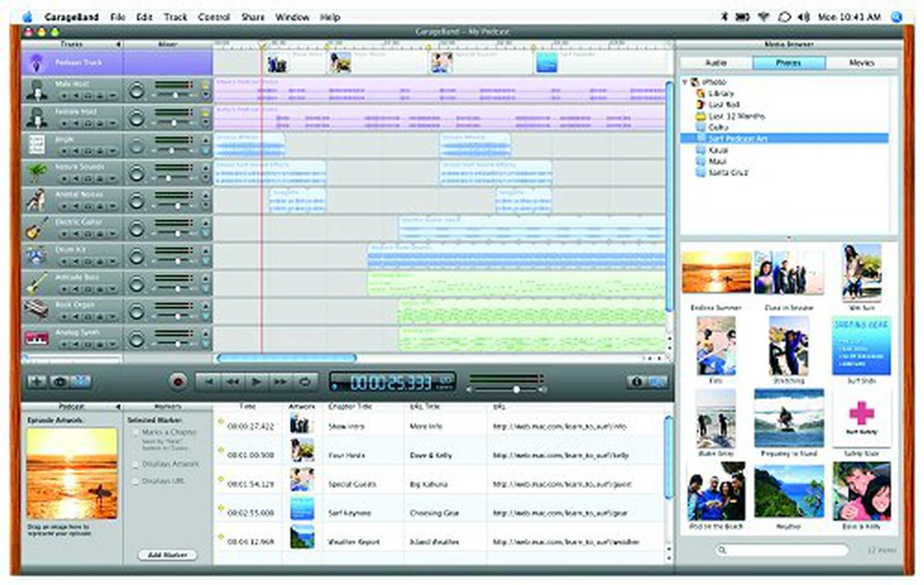Select the Male Host track microphone icon
This screenshot has height=585, width=924.
click(38, 89)
